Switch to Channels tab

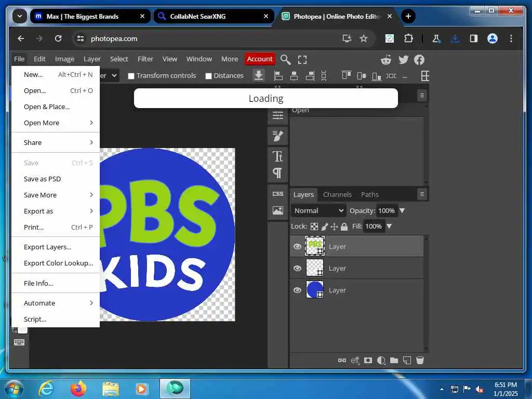coord(337,194)
